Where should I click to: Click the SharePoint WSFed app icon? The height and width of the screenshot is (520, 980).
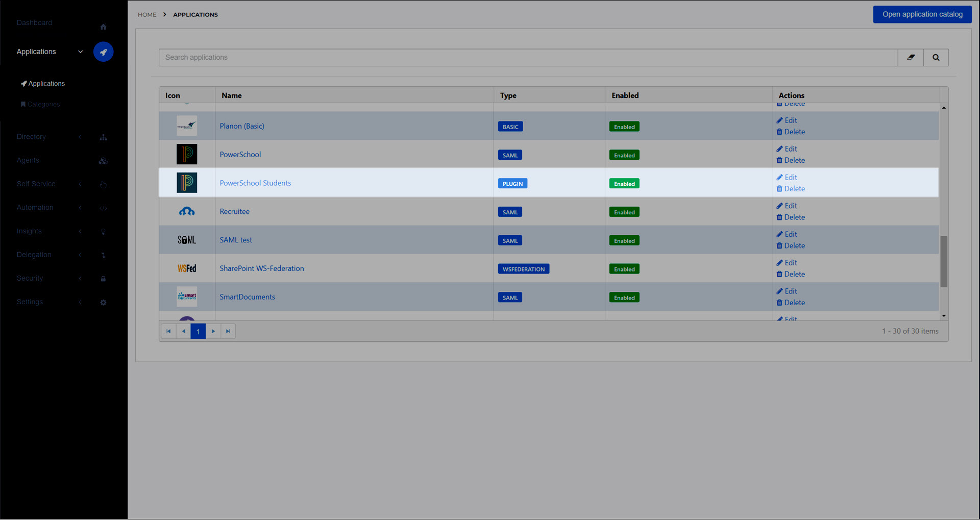187,268
